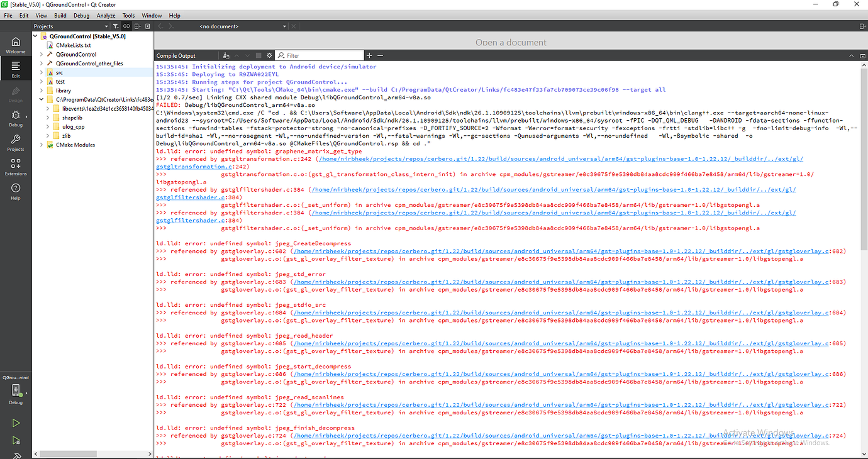Viewport: 868px width, 459px height.
Task: Open the View menu
Action: (42, 15)
